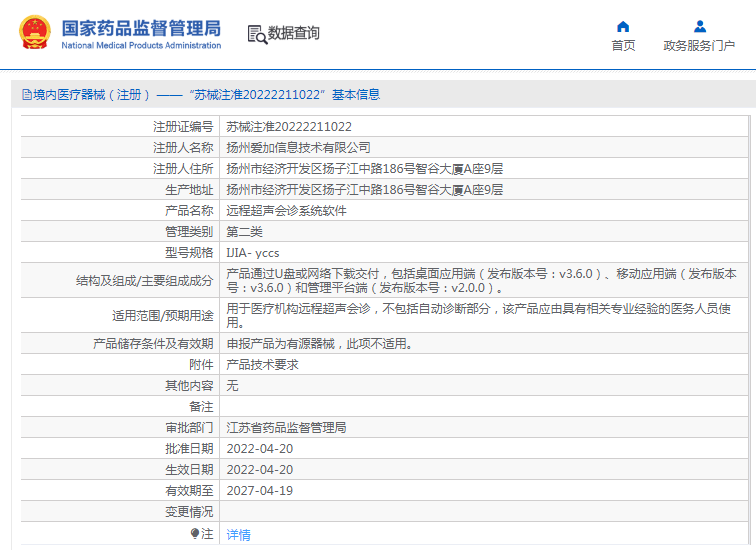Click the 审批部门 row label

189,428
